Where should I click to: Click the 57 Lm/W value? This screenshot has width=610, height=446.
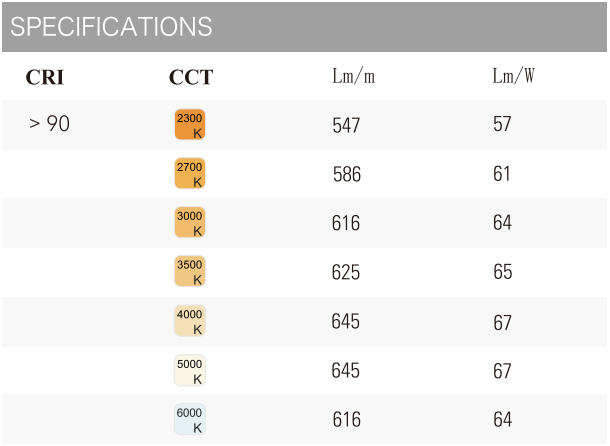tap(502, 125)
